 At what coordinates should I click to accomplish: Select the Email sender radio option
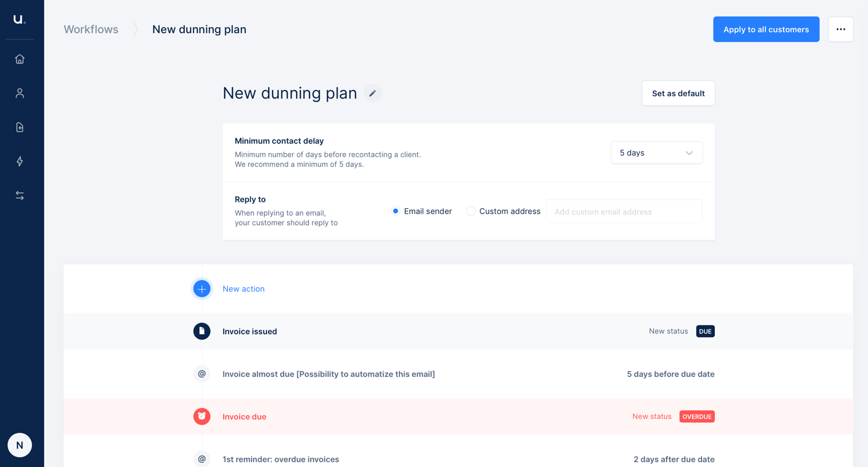(396, 211)
